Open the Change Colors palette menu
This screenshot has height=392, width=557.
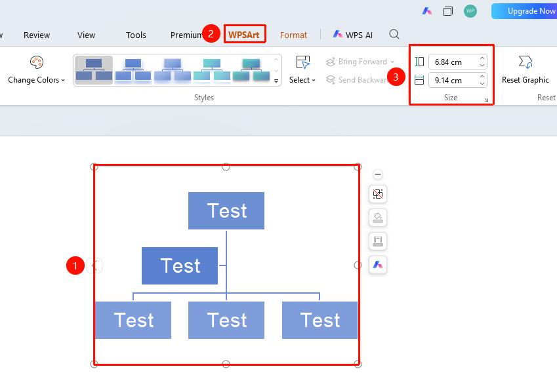[36, 70]
